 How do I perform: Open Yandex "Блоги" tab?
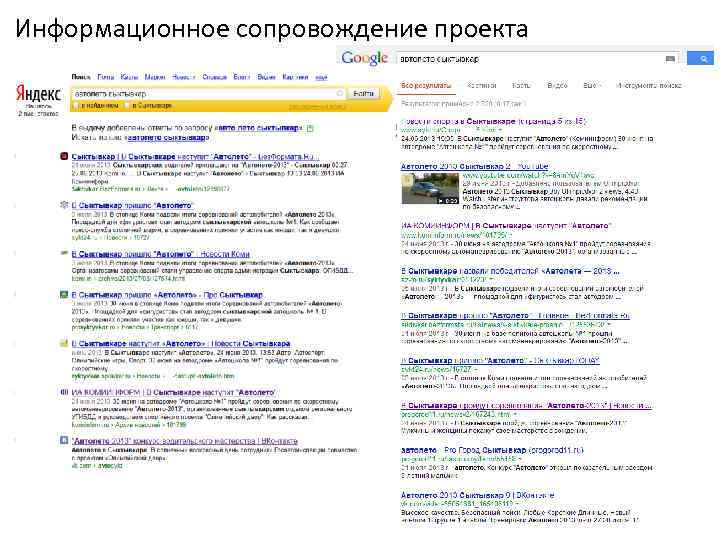(242, 77)
